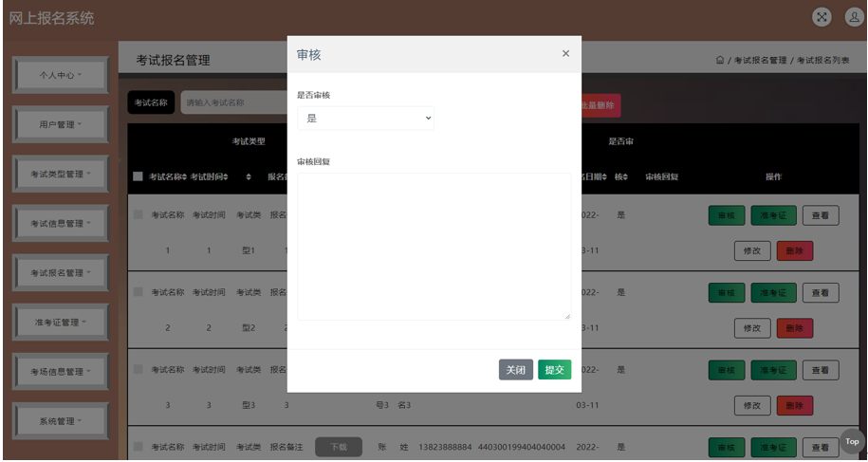Click 查看 button in row 2
This screenshot has width=868, height=462.
point(821,293)
